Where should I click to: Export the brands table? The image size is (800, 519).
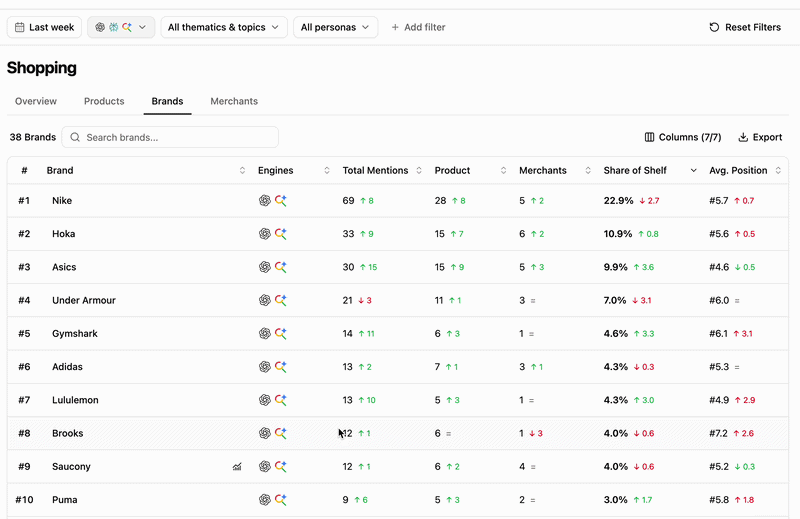[x=760, y=137]
